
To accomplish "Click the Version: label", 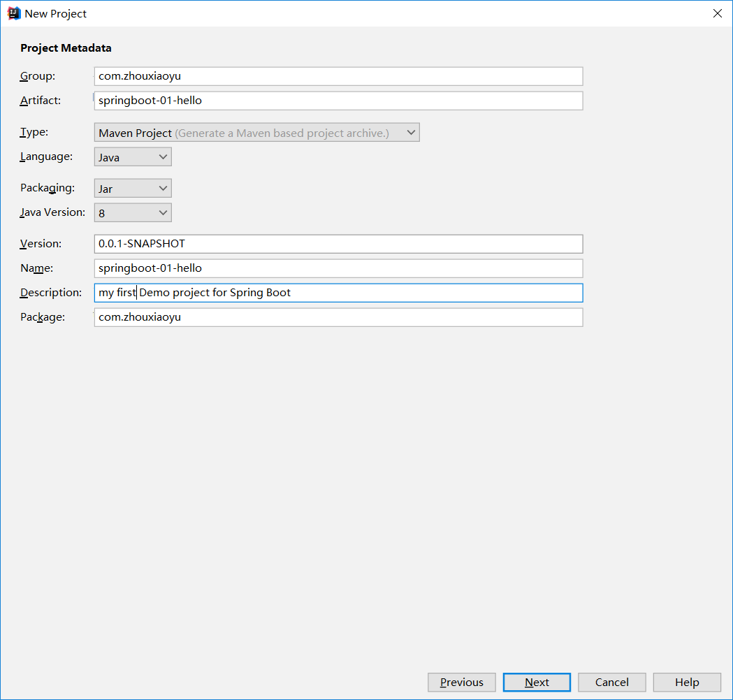I will point(41,243).
